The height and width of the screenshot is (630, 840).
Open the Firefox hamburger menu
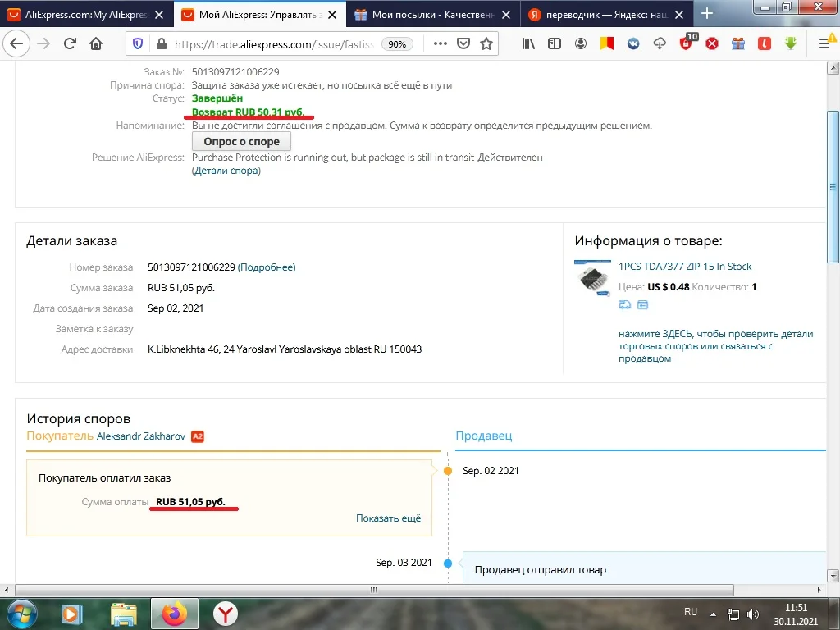coord(825,44)
